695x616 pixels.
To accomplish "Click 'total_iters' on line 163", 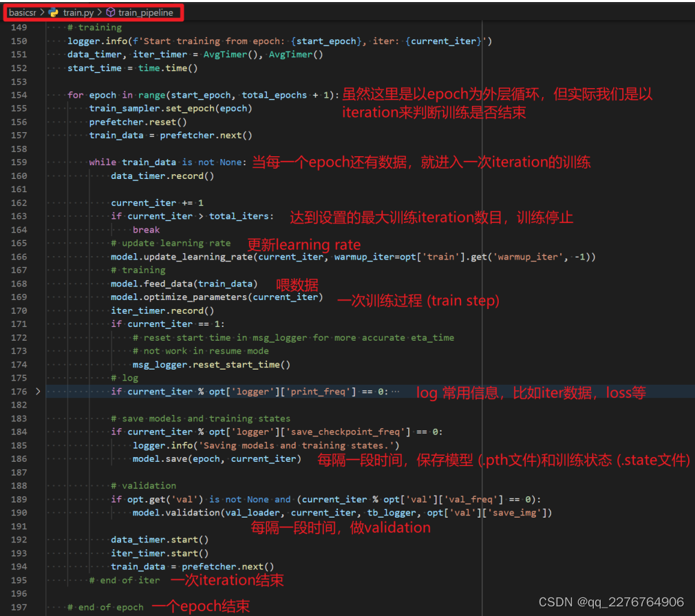I will point(239,216).
